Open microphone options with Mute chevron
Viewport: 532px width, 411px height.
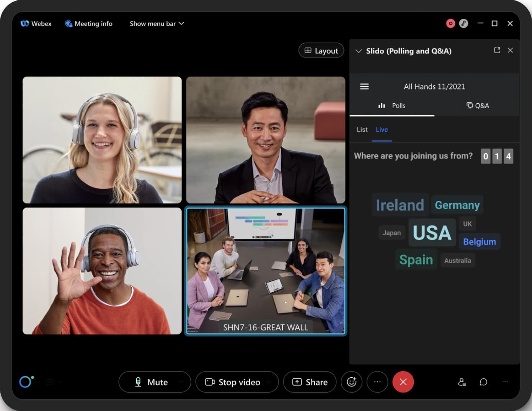pyautogui.click(x=181, y=382)
